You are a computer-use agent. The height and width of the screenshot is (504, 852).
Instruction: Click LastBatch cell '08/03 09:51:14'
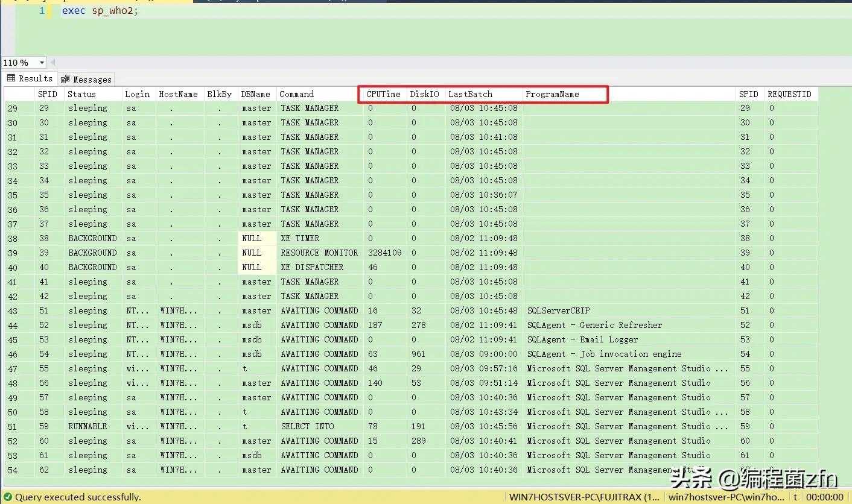pyautogui.click(x=484, y=383)
